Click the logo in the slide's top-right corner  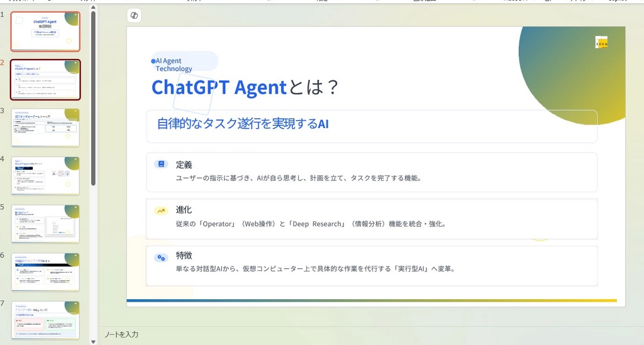[x=601, y=42]
